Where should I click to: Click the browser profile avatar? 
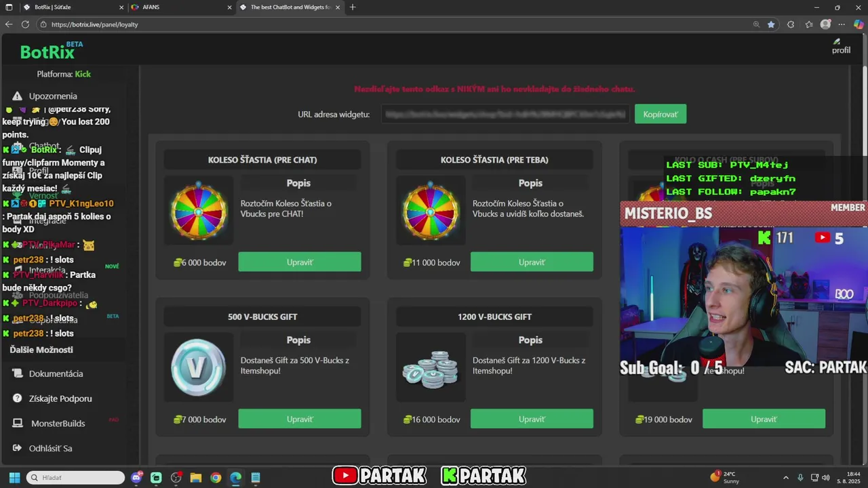[x=825, y=24]
